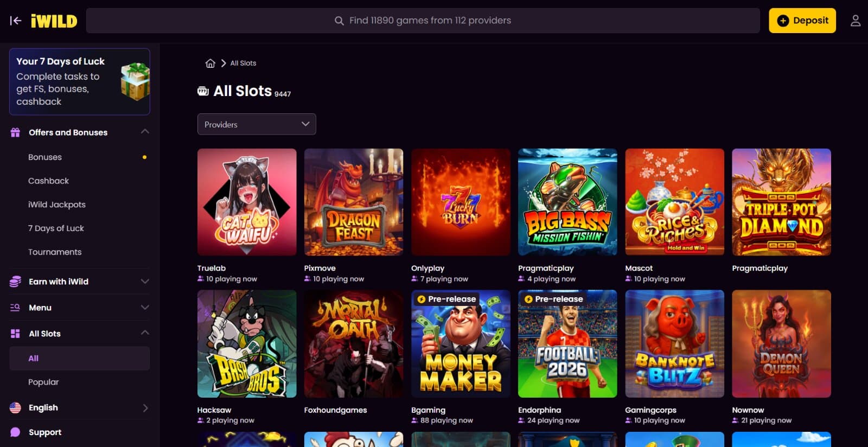The width and height of the screenshot is (868, 447).
Task: Open Triple Pot Diamond game thumbnail
Action: coord(781,202)
